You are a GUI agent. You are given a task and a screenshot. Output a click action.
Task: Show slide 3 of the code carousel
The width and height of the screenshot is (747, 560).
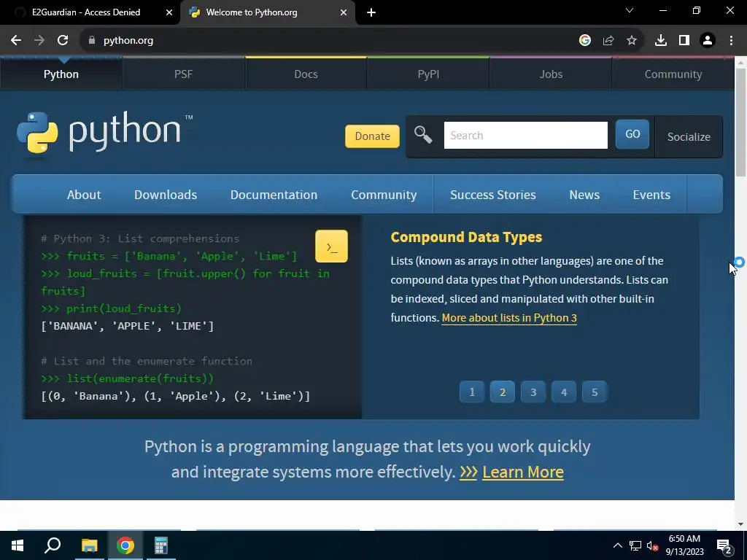point(533,392)
